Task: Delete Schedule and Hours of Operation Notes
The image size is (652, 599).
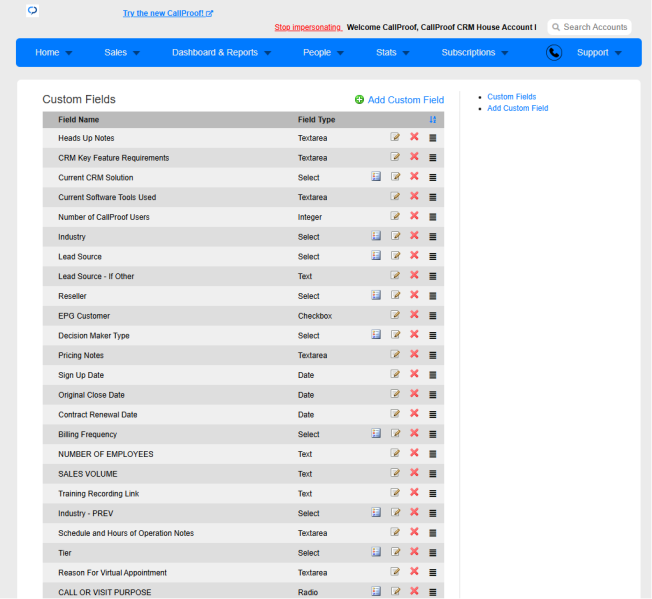Action: click(414, 532)
